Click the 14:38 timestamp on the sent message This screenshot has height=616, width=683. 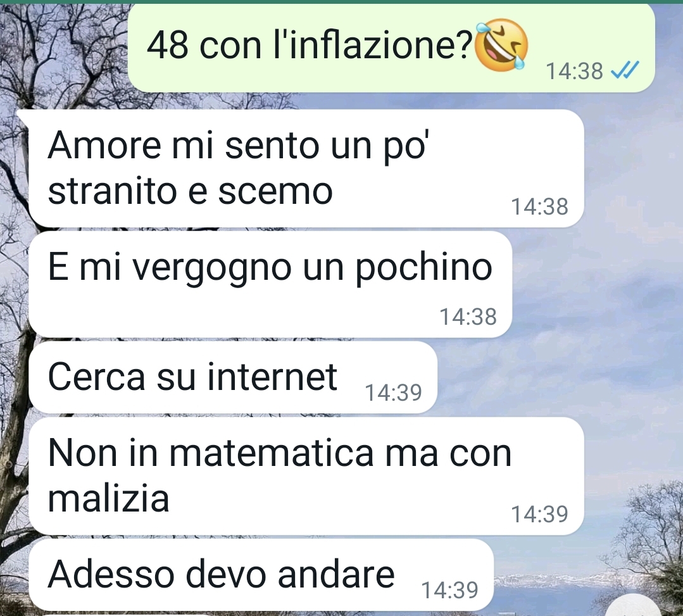[x=574, y=71]
